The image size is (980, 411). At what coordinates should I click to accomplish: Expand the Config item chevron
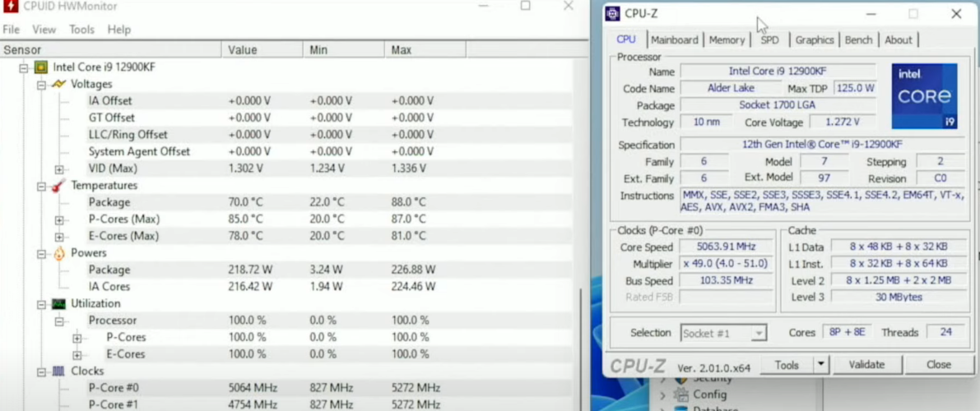[662, 395]
